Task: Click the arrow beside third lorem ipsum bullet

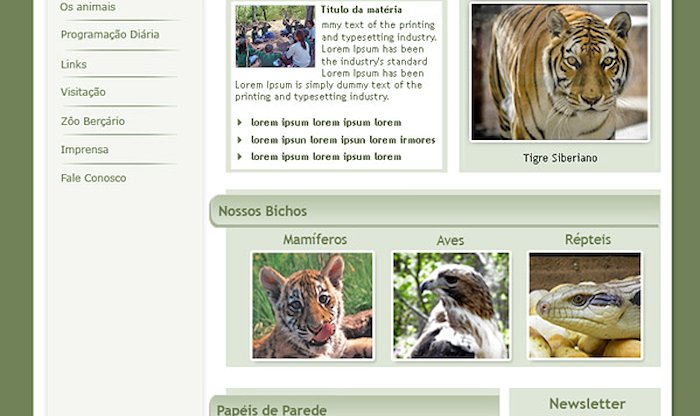Action: point(240,157)
